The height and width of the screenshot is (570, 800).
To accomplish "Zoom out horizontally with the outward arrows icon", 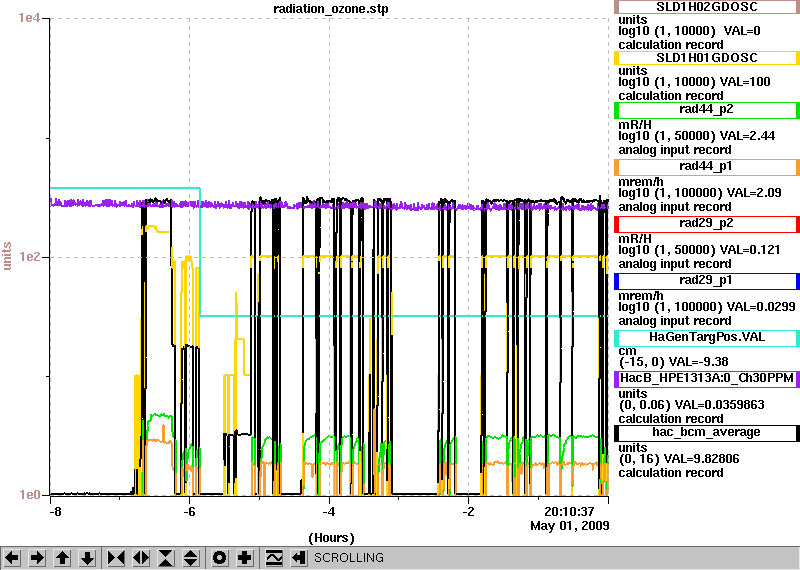I will [x=141, y=558].
